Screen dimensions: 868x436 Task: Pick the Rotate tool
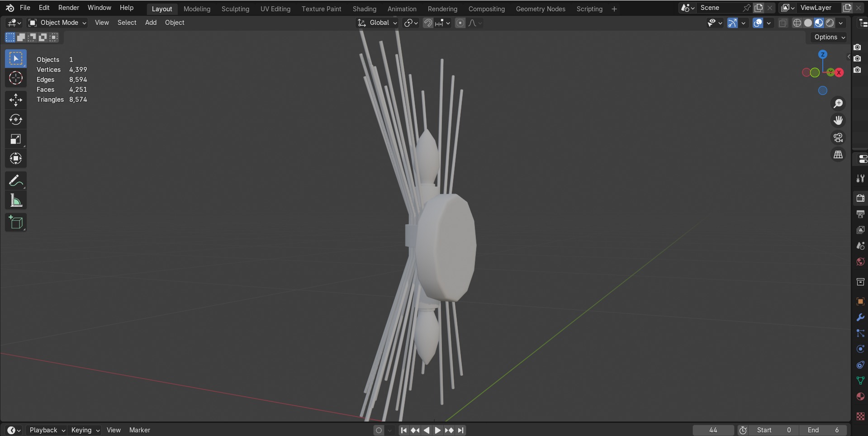point(16,119)
